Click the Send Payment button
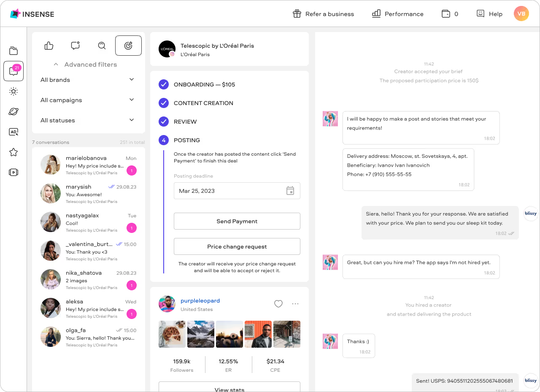Viewport: 540px width, 392px height. (x=237, y=221)
